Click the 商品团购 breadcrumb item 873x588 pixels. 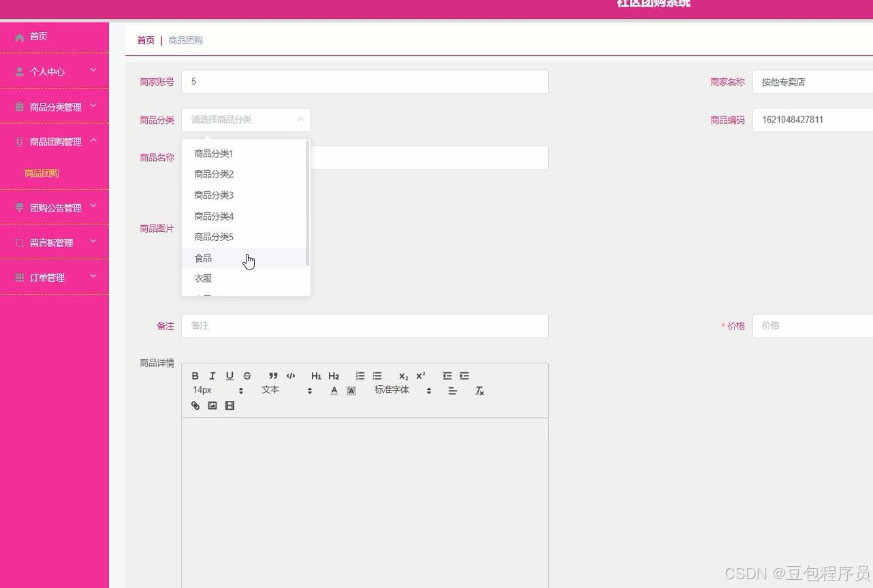[185, 40]
